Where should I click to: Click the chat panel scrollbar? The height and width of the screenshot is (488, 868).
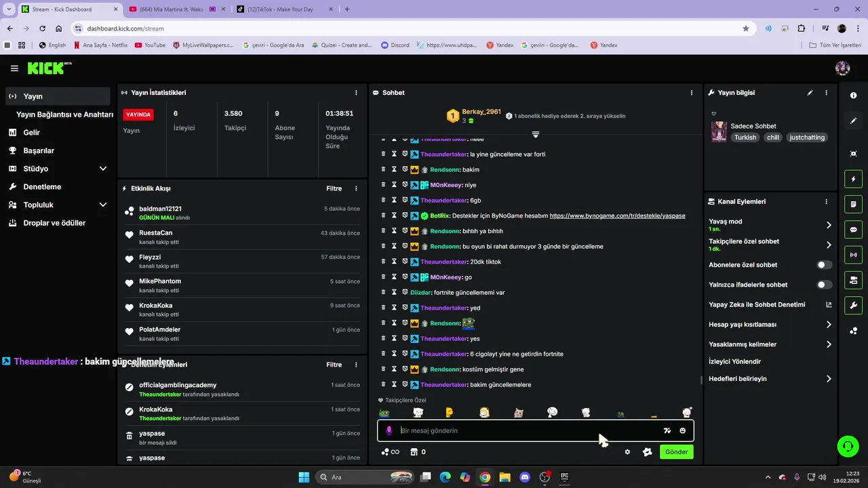(x=701, y=380)
